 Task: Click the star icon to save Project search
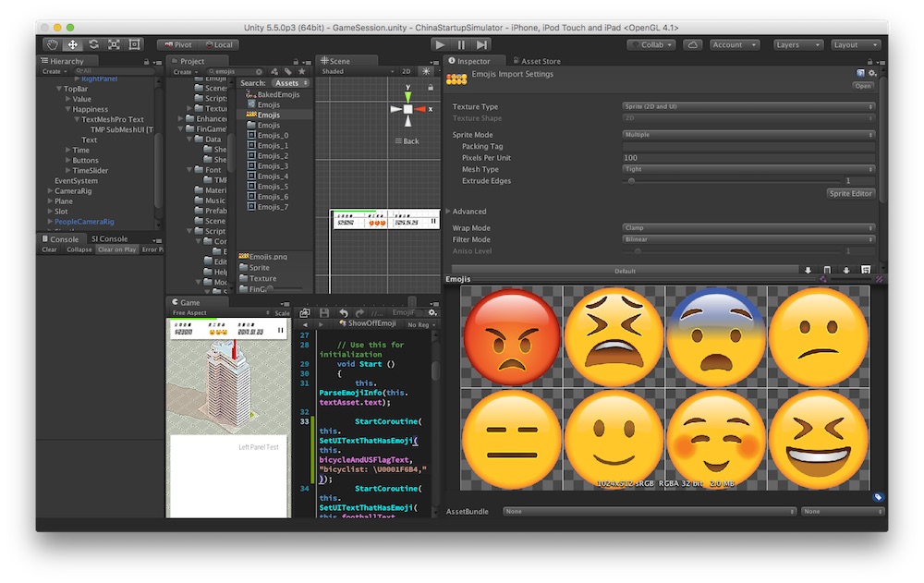pyautogui.click(x=302, y=71)
